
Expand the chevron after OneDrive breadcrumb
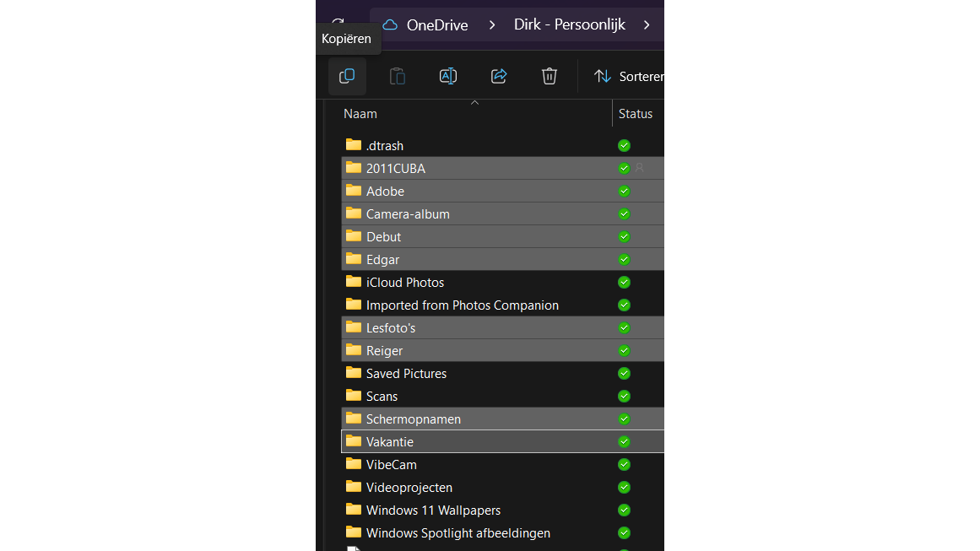492,25
